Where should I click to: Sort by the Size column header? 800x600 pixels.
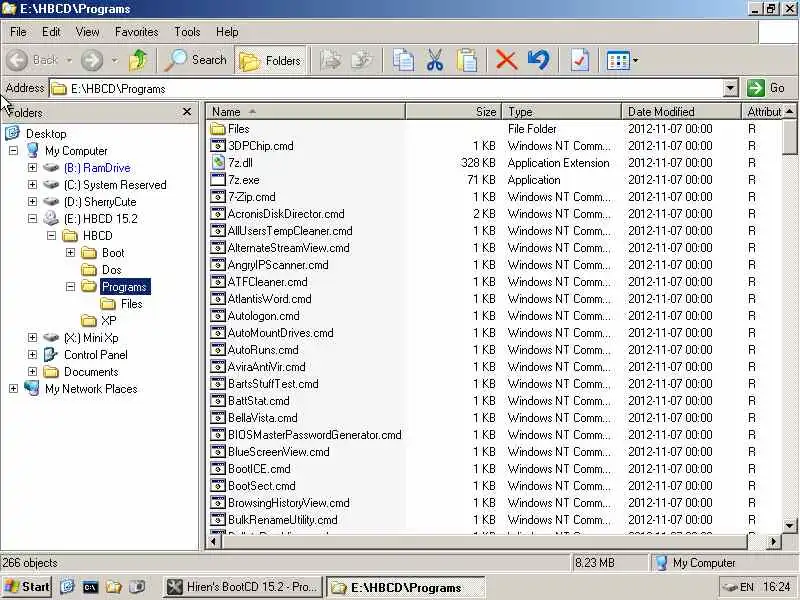pyautogui.click(x=454, y=111)
